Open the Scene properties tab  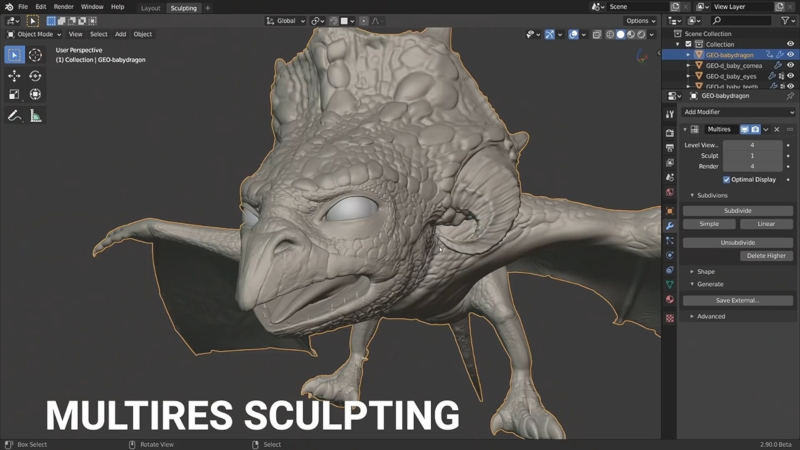coord(670,177)
